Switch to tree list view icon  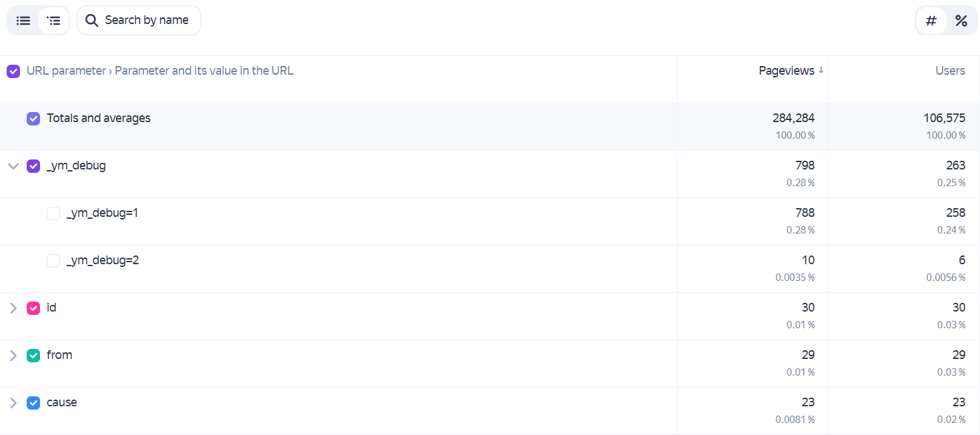(x=54, y=21)
